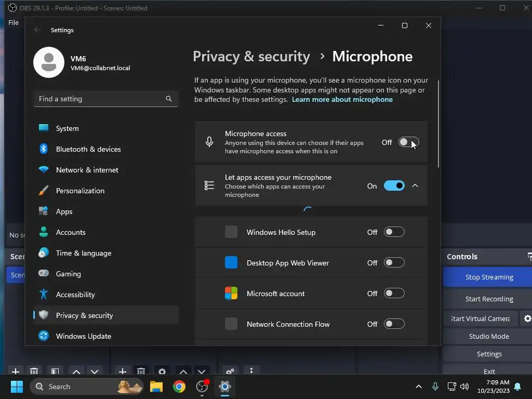Image resolution: width=532 pixels, height=399 pixels.
Task: Click the Find a setting search box
Action: coord(105,99)
